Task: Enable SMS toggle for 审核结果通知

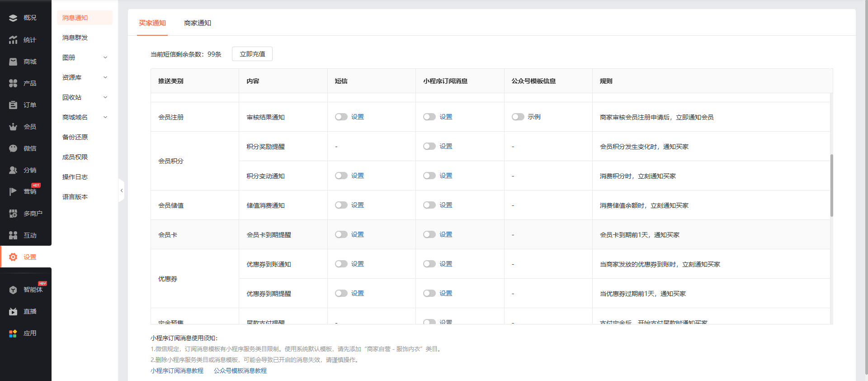Action: [341, 117]
